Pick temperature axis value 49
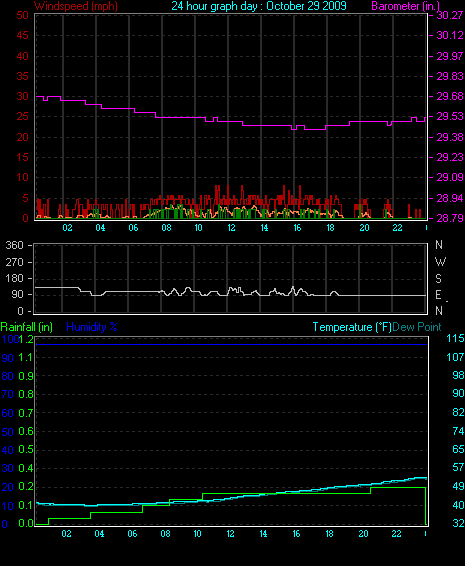Viewport: 465px width, 566px height. click(x=458, y=486)
